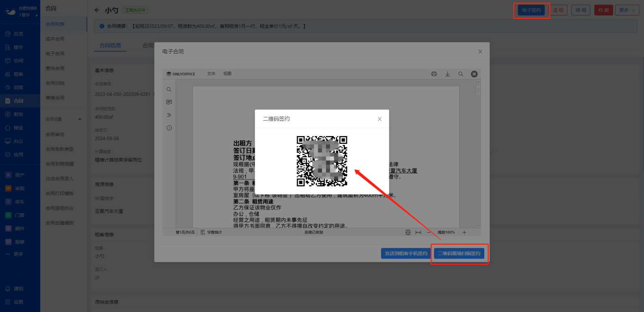Click the 续租 button
Viewport: 644px width, 312px height.
[x=581, y=10]
